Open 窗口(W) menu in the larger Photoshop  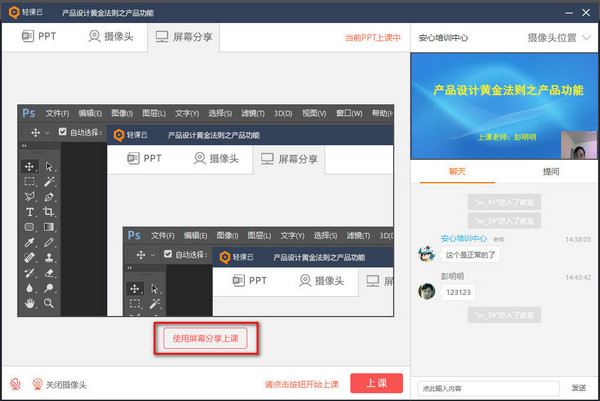[x=349, y=113]
